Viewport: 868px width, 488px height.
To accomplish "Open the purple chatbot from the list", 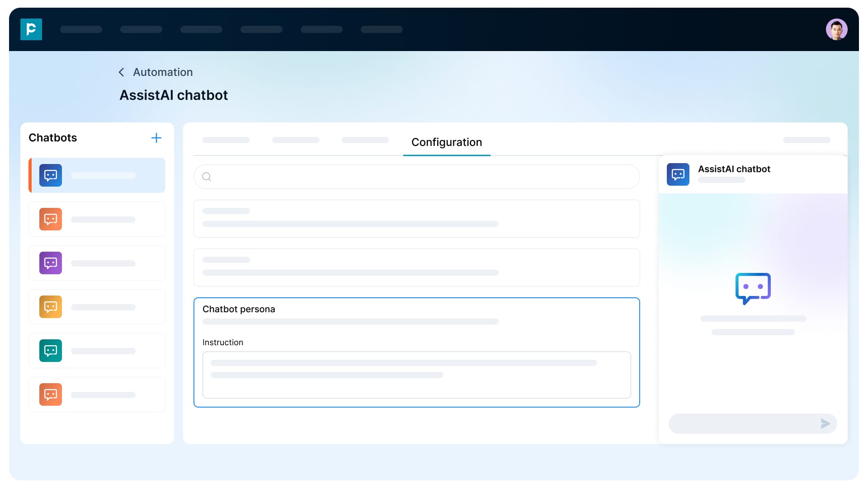I will 50,263.
